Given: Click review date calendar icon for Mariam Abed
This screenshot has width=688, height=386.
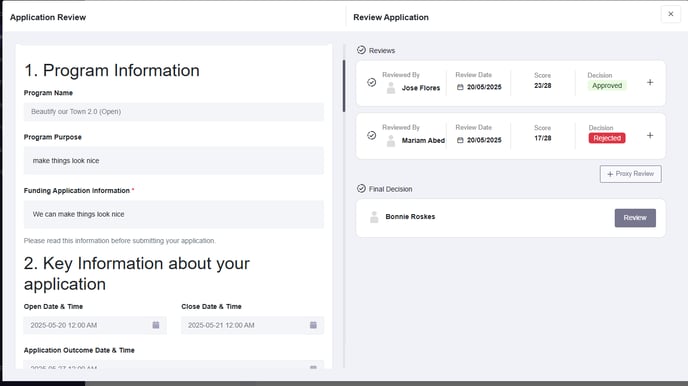Looking at the screenshot, I should (460, 140).
